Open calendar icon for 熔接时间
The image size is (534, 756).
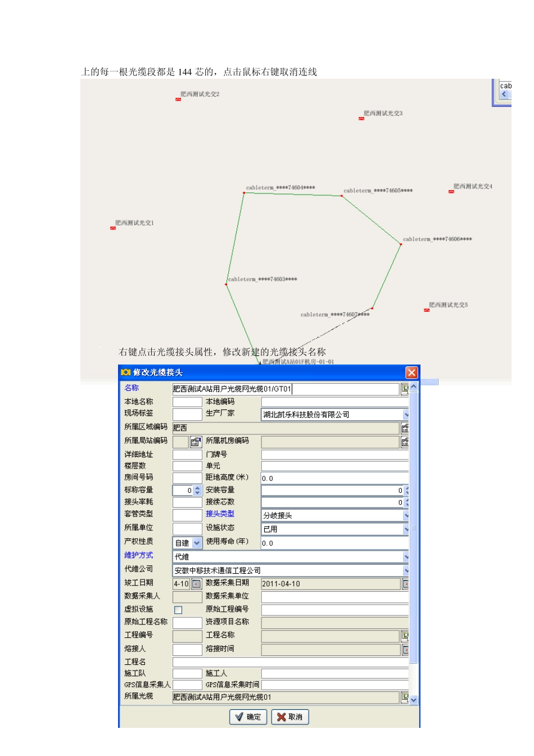[x=405, y=650]
